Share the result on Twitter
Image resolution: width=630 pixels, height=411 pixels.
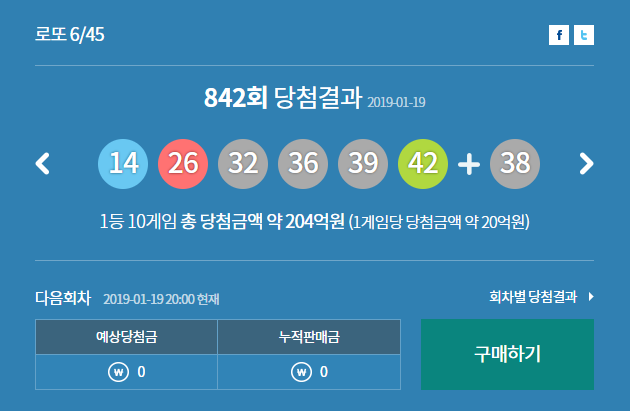point(584,35)
